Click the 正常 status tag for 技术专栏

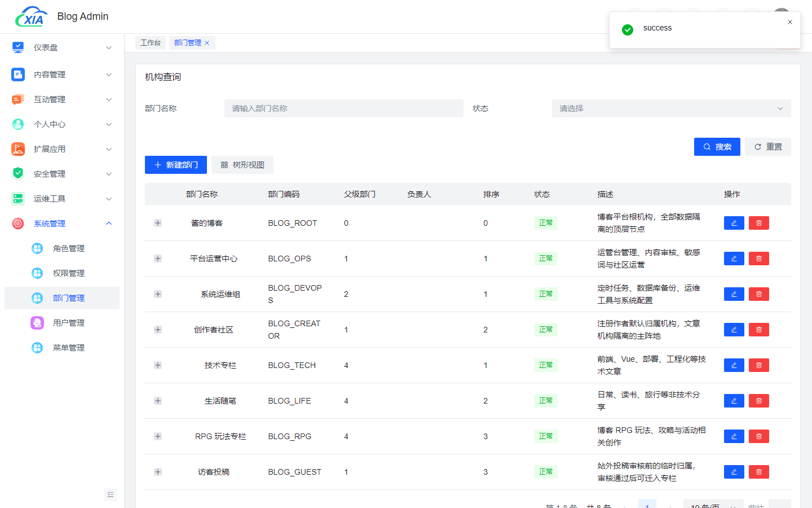[546, 365]
